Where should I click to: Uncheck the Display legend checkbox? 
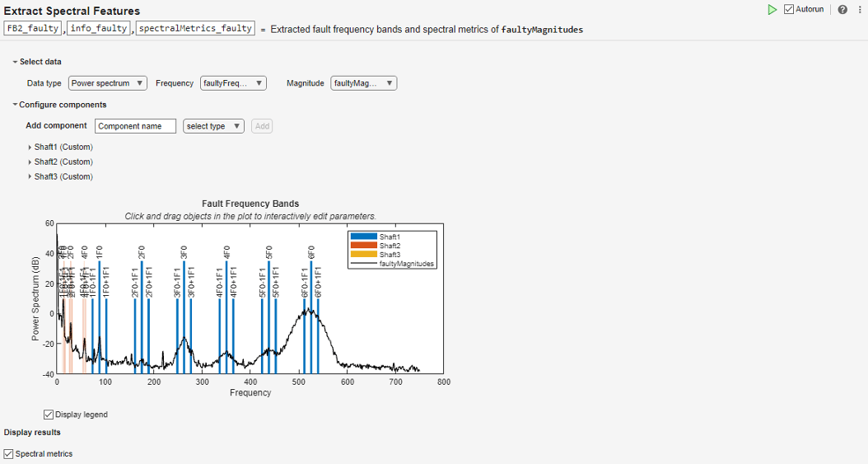49,415
